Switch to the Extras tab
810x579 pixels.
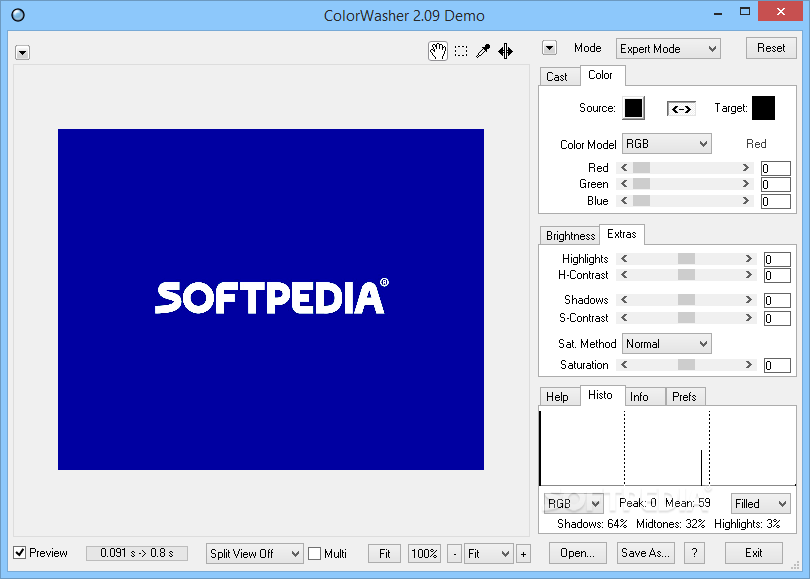click(x=621, y=234)
